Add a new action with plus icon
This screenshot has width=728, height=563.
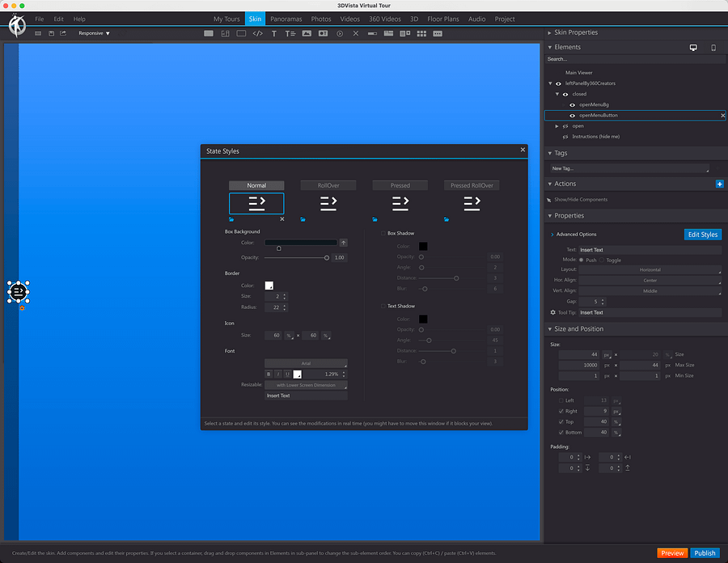click(720, 184)
